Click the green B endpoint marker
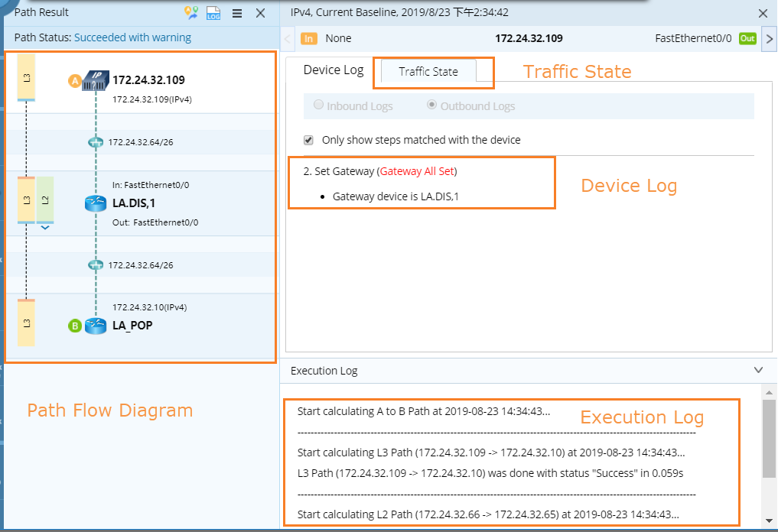 point(75,326)
